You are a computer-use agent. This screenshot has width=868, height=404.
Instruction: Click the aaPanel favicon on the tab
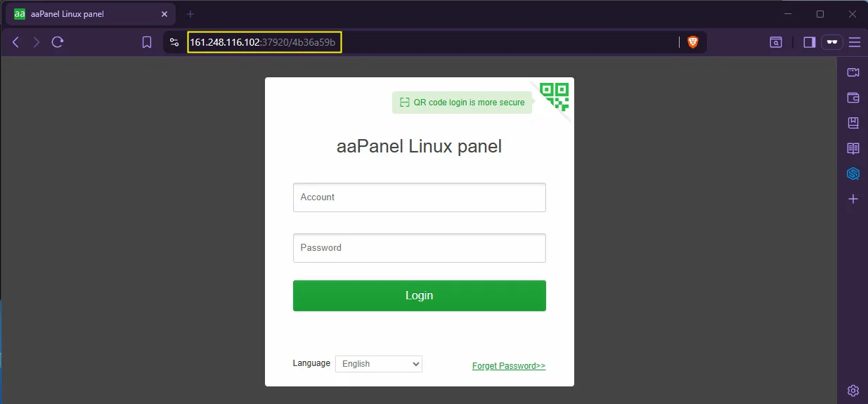[x=20, y=14]
